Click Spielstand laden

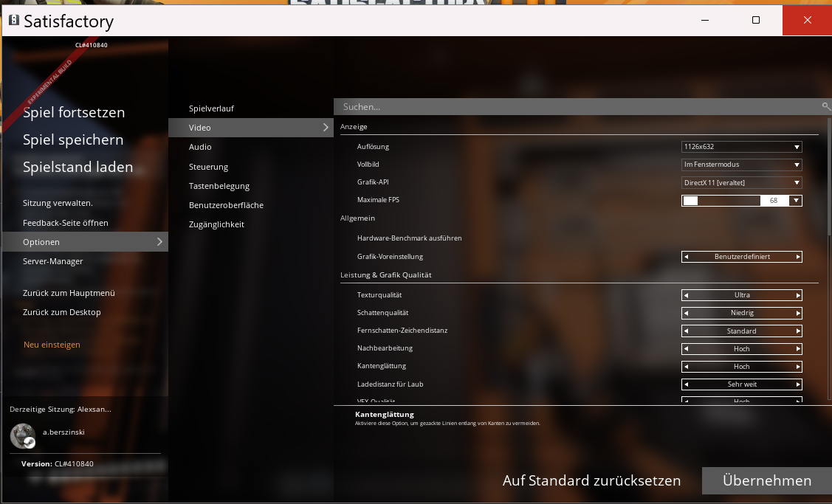tap(78, 167)
